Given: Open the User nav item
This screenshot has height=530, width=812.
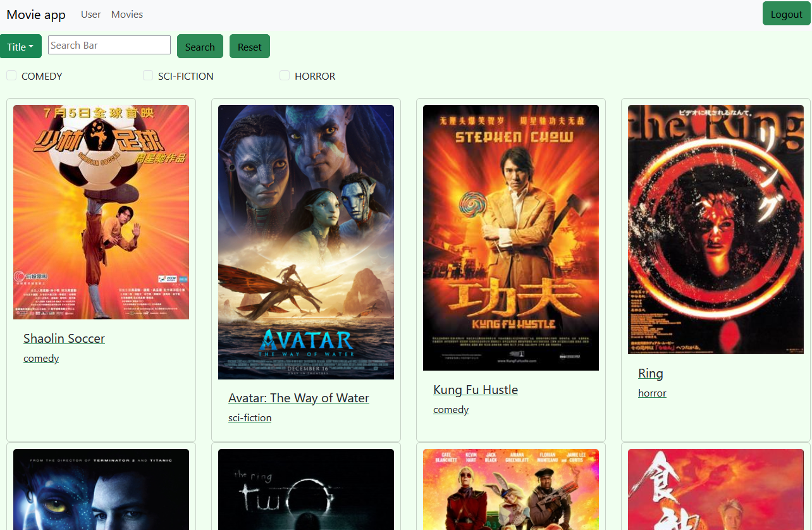Looking at the screenshot, I should tap(91, 14).
